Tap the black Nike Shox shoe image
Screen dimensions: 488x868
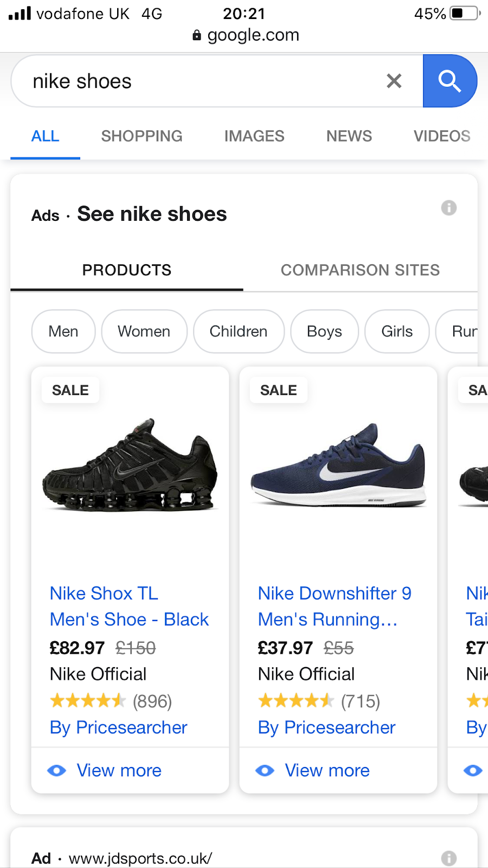pos(130,465)
